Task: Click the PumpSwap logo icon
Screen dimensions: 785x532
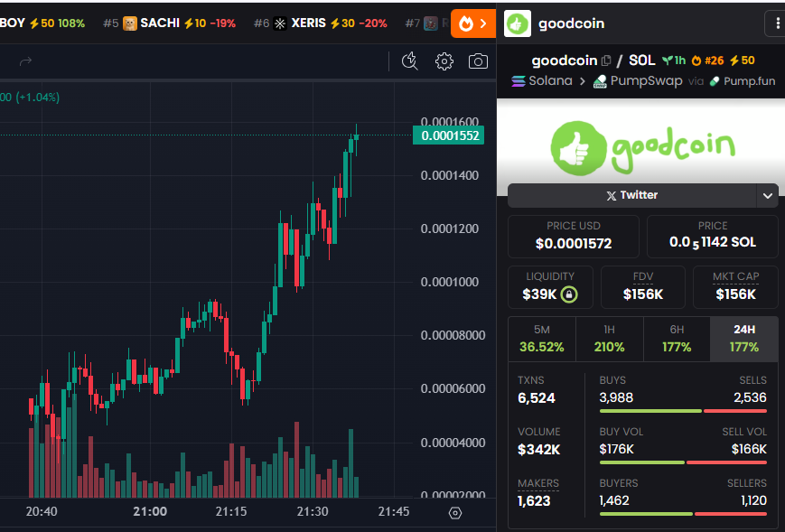Action: click(600, 81)
